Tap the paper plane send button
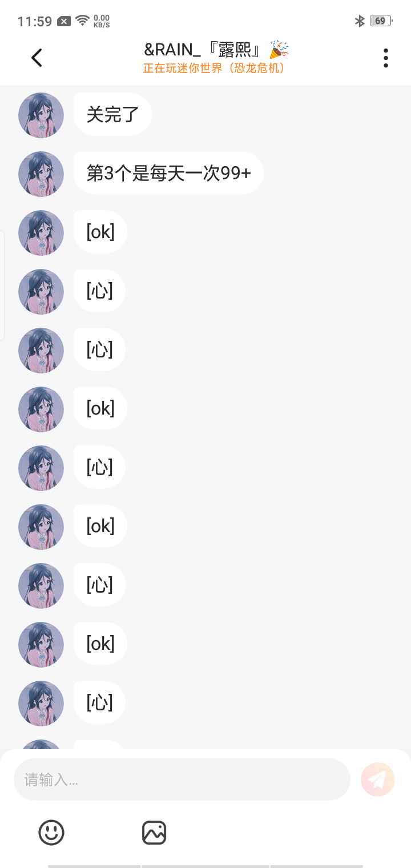 [378, 779]
